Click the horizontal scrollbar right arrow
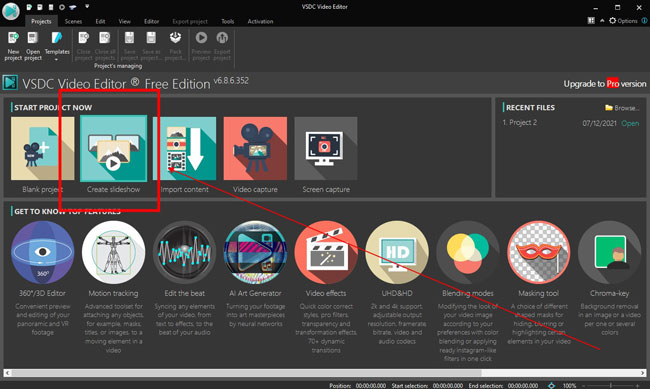The image size is (650, 389). click(643, 373)
